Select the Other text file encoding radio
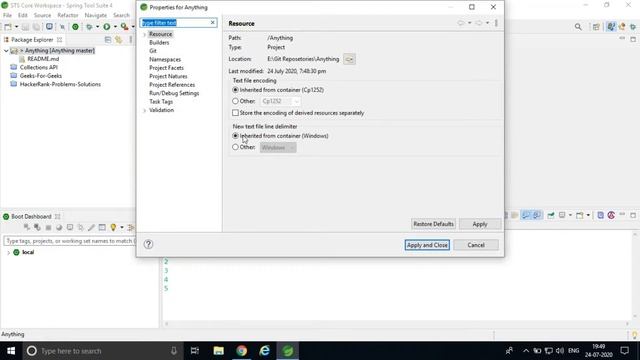This screenshot has width=640, height=360. (x=236, y=101)
